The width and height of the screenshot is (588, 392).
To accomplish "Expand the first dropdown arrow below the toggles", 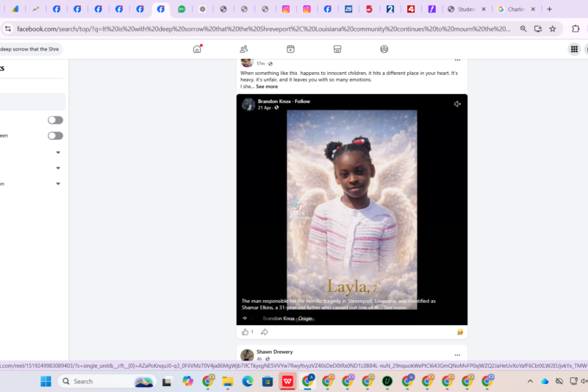I will [x=58, y=152].
